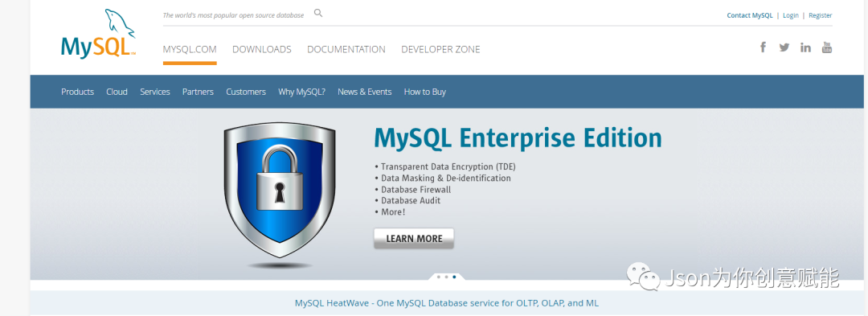868x316 pixels.
Task: Select Partners in the blue navigation bar
Action: [198, 92]
